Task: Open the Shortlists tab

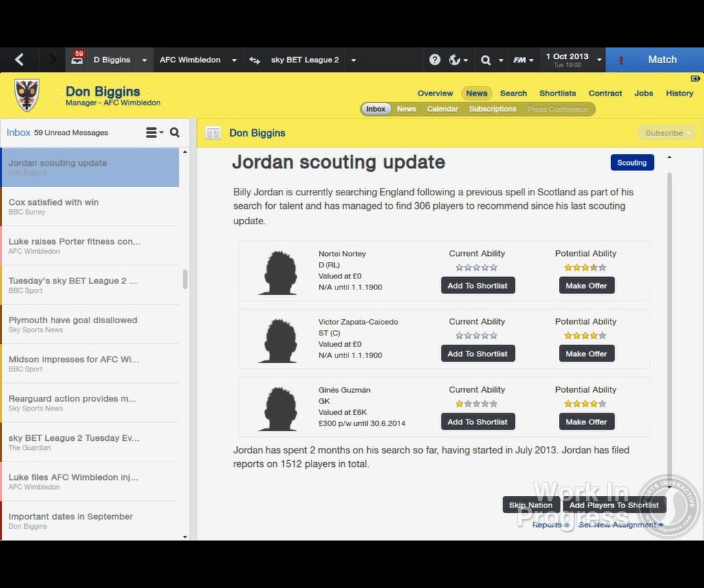Action: 558,93
